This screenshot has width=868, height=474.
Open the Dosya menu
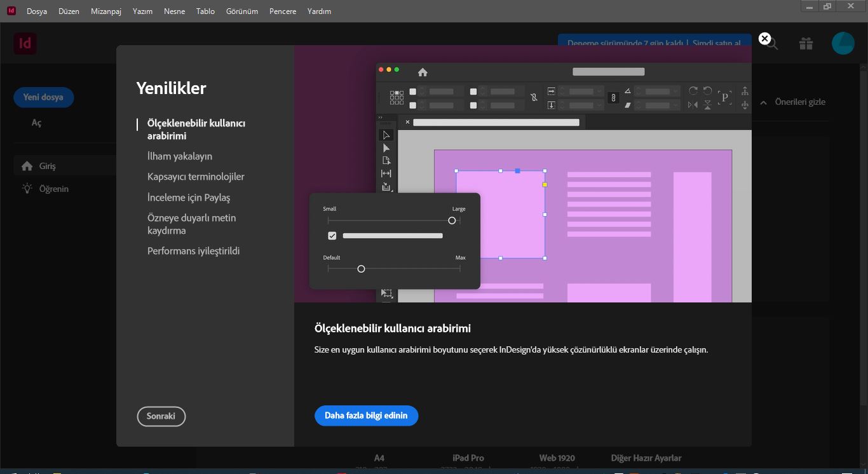[x=37, y=11]
